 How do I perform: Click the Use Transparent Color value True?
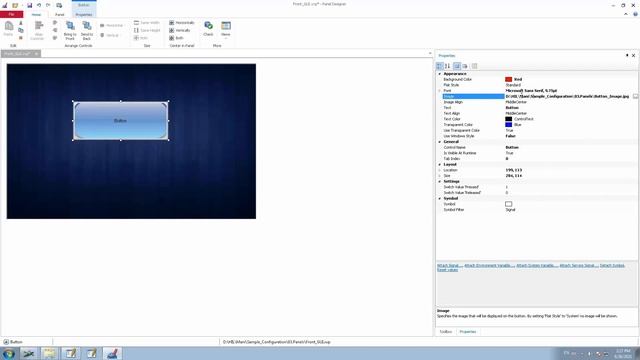point(509,131)
